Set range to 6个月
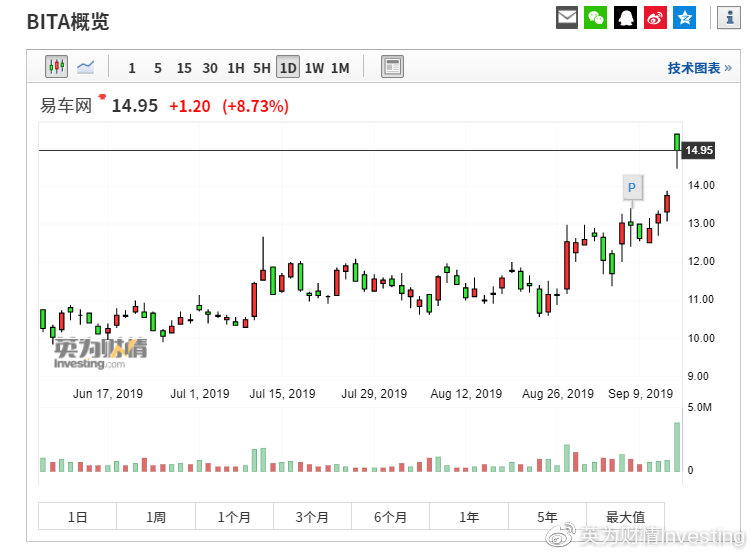 pyautogui.click(x=390, y=517)
